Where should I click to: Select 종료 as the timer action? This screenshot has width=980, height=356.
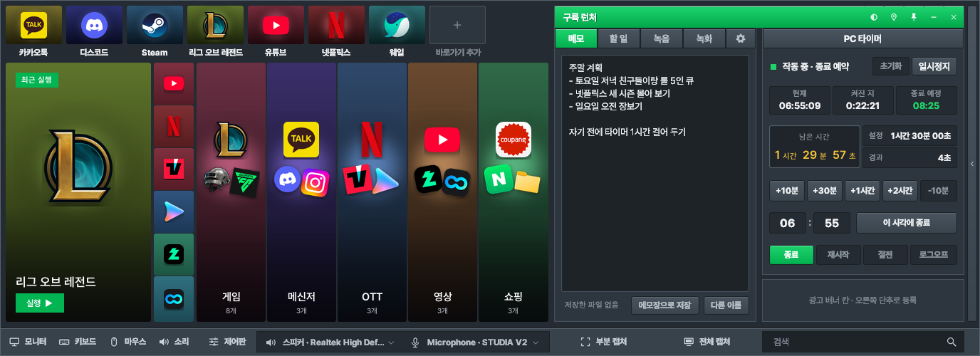[791, 255]
